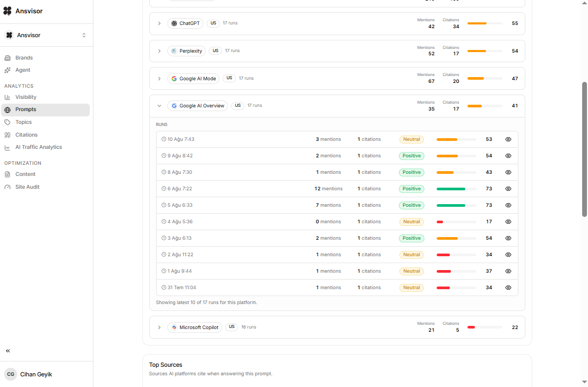The width and height of the screenshot is (588, 387).
Task: View the 31 Tem 11:04 run eye icon
Action: (x=508, y=288)
